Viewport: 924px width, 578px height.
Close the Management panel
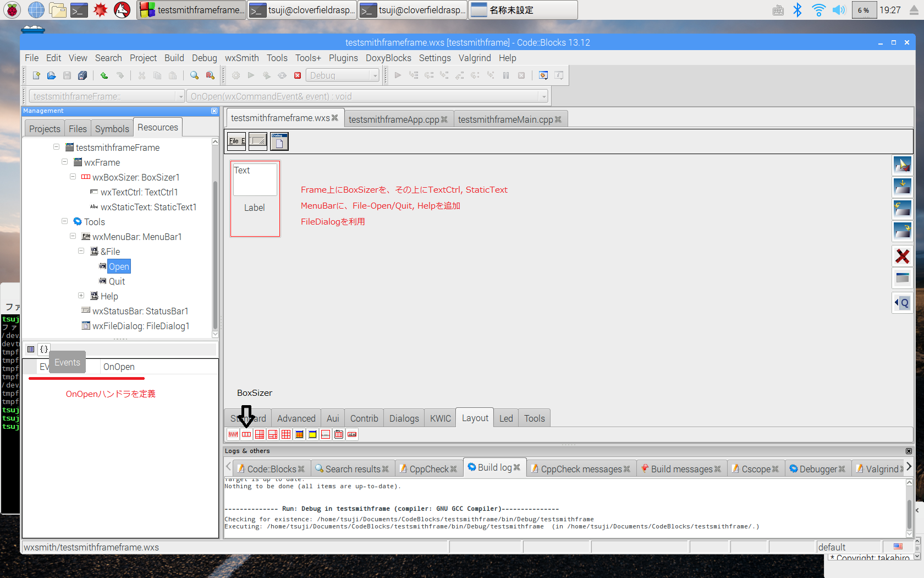coord(214,111)
